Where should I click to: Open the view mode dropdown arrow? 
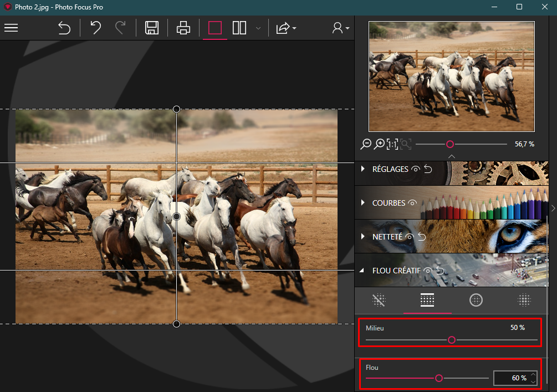point(258,28)
